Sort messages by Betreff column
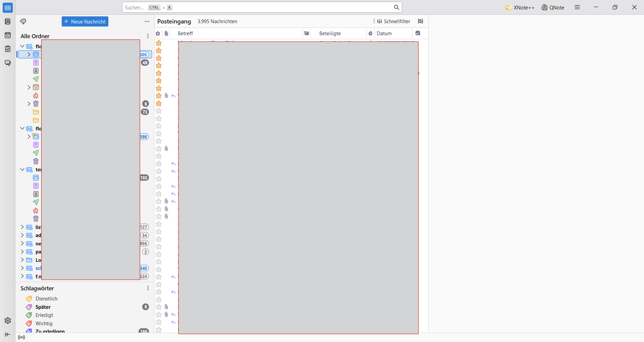 236,33
